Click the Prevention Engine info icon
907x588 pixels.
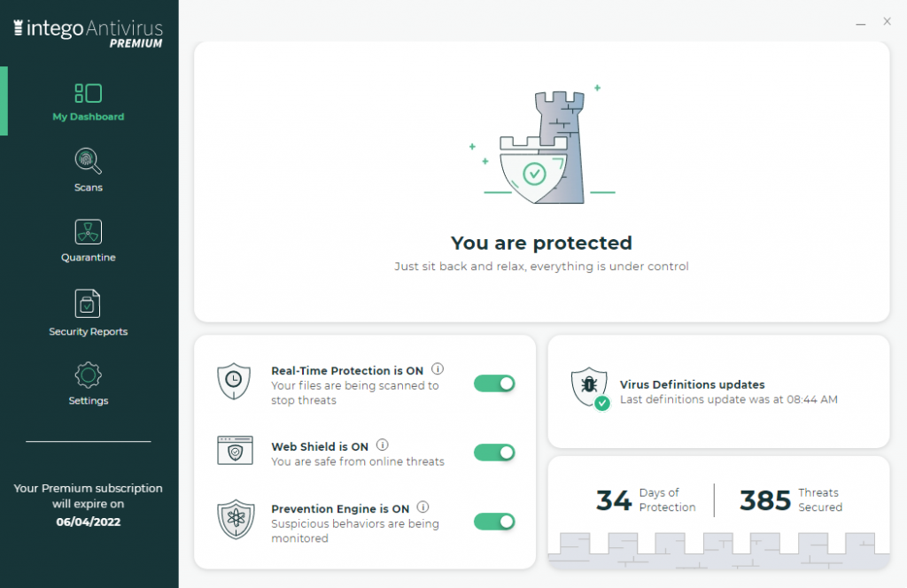click(422, 507)
